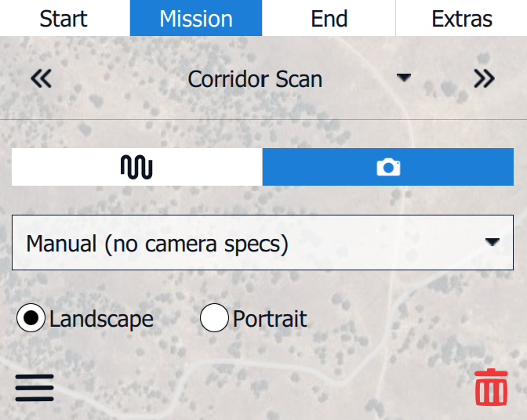527x420 pixels.
Task: Open the Extras tab
Action: [462, 18]
